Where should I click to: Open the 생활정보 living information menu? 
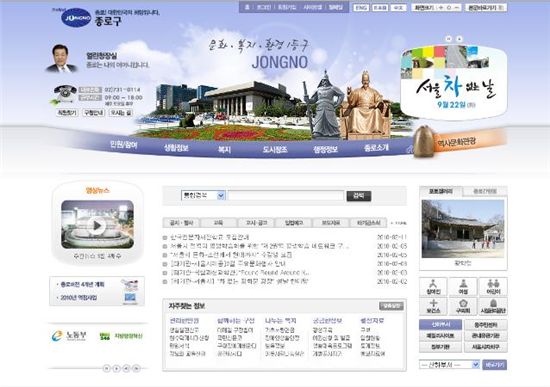pyautogui.click(x=176, y=148)
